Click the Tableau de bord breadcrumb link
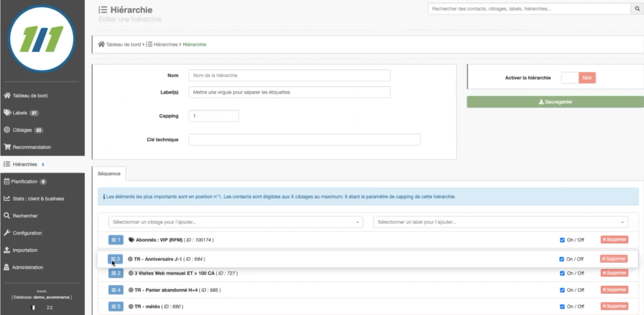Screen dimensions: 644x315 123,44
